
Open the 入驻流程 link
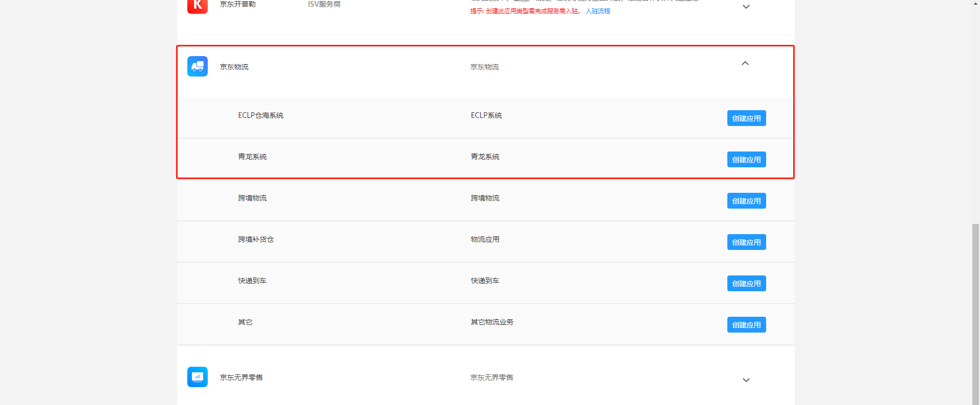(x=598, y=11)
